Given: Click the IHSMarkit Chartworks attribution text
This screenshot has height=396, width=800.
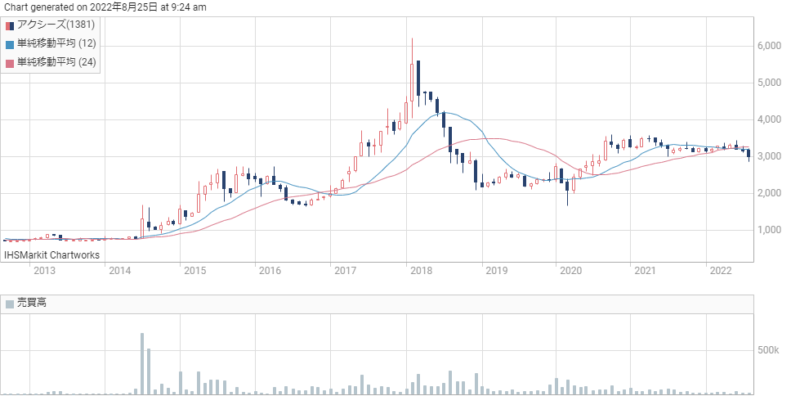Looking at the screenshot, I should (x=52, y=255).
